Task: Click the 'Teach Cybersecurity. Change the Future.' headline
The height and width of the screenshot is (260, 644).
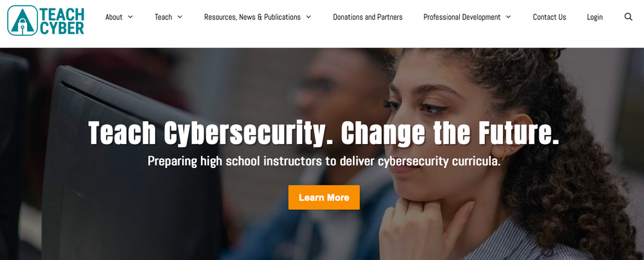Action: tap(324, 133)
